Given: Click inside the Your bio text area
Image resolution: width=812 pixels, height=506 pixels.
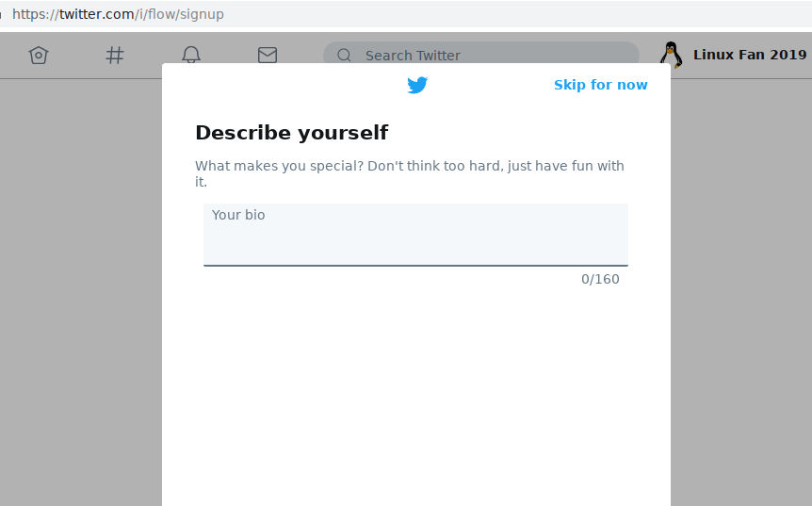Looking at the screenshot, I should point(415,241).
